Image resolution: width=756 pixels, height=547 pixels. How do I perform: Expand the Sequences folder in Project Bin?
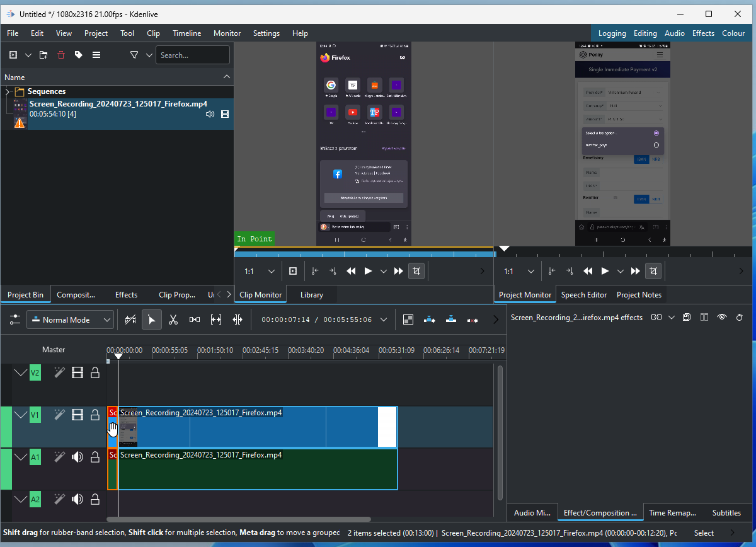[7, 91]
